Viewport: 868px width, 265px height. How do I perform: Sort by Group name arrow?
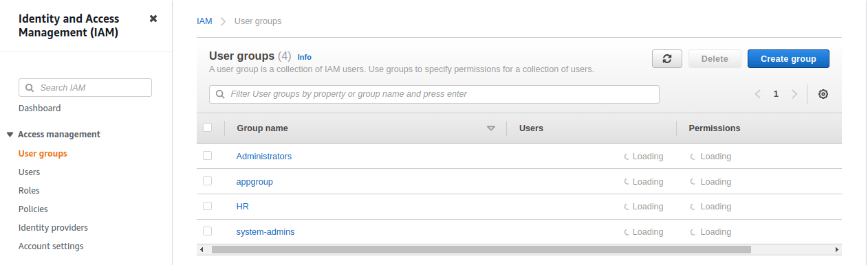click(x=491, y=128)
